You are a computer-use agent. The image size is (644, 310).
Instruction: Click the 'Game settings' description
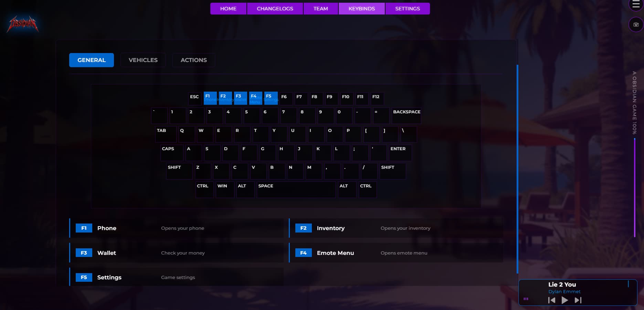click(178, 277)
